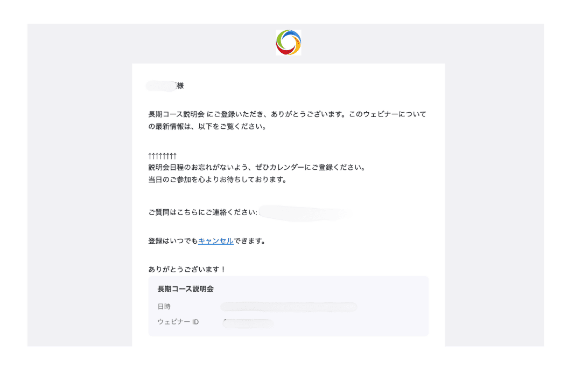Click the blurred webinar ID value
Image resolution: width=588 pixels, height=372 pixels.
[x=248, y=323]
